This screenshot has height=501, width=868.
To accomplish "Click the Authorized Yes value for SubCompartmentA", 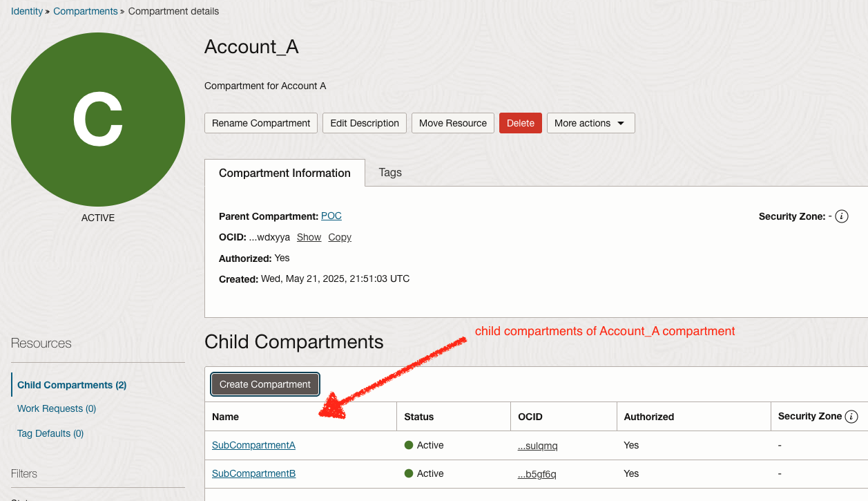I will tap(631, 445).
